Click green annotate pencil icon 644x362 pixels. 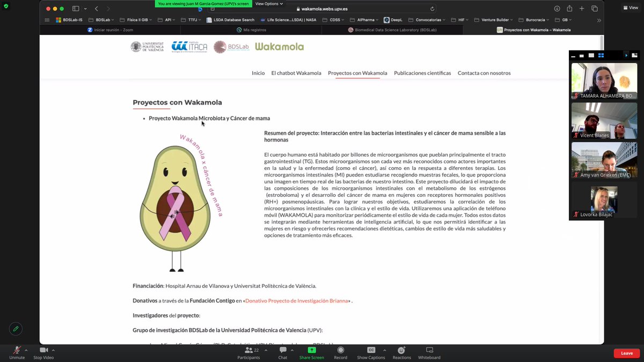click(x=16, y=329)
